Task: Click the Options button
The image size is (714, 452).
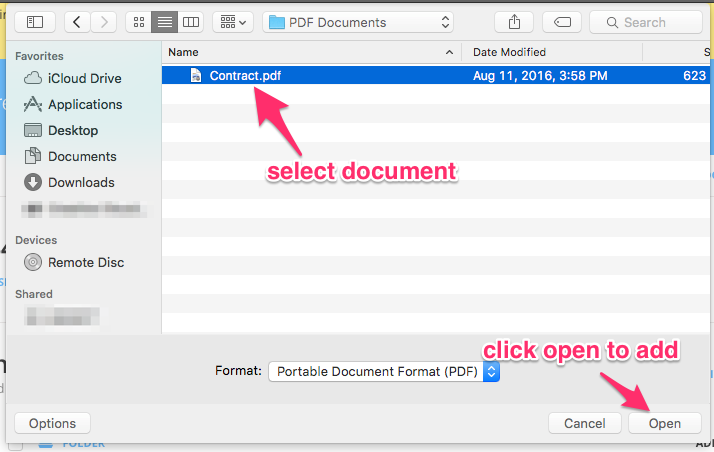Action: click(52, 423)
